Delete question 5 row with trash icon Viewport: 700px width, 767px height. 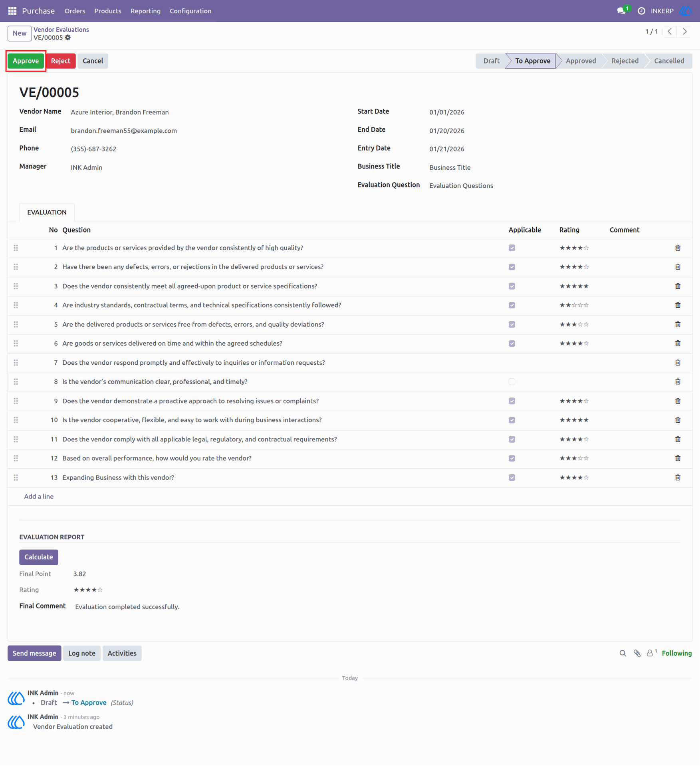point(678,324)
